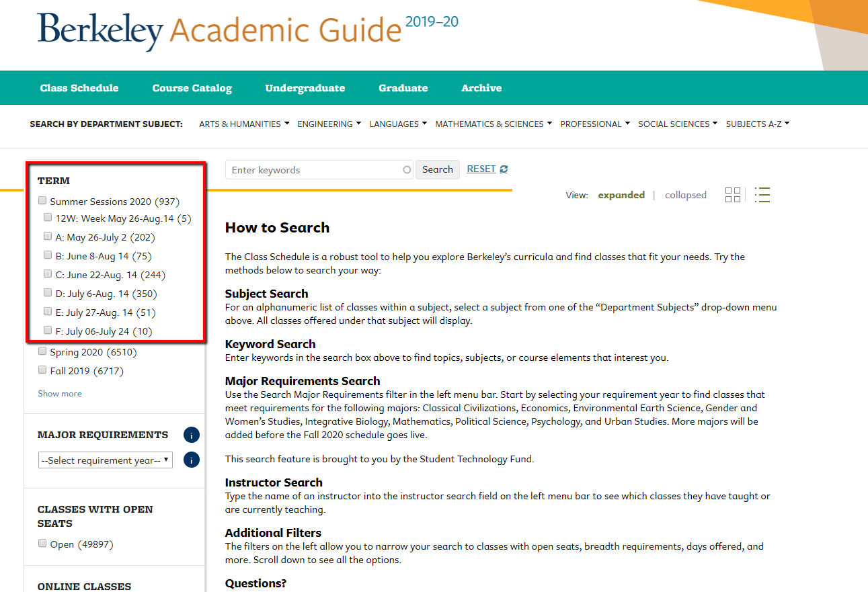
Task: Check A: May 26-July 2 session
Action: coord(48,236)
